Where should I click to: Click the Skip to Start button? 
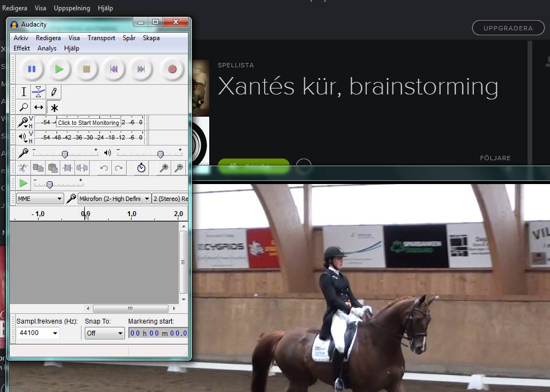pyautogui.click(x=114, y=69)
